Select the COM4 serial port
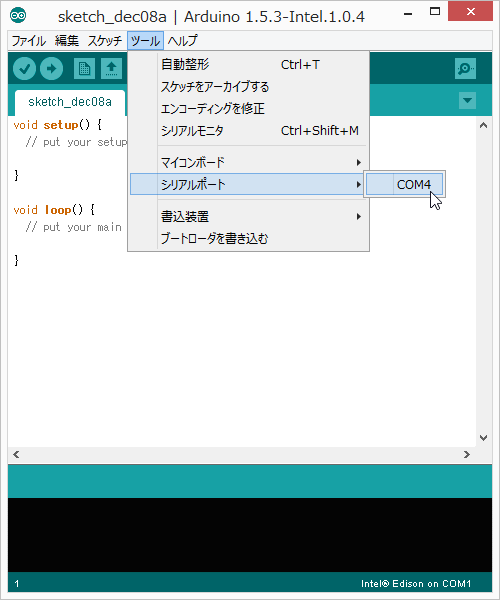Viewport: 500px width, 600px height. [405, 184]
